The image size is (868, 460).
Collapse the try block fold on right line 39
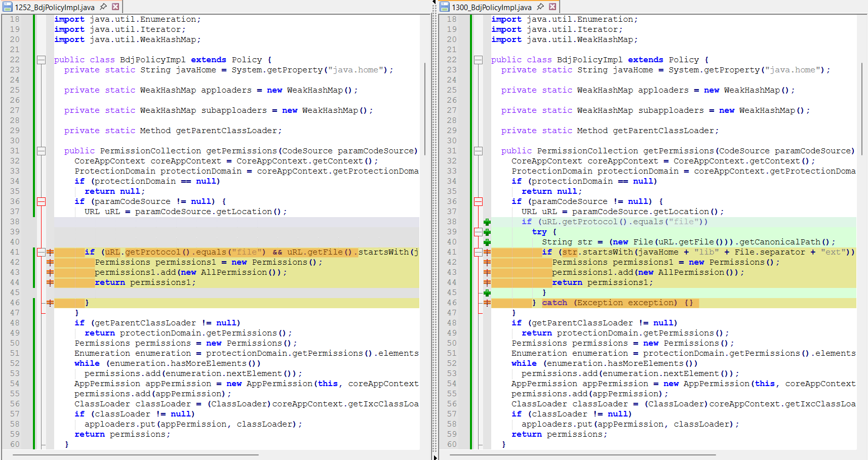coord(478,232)
